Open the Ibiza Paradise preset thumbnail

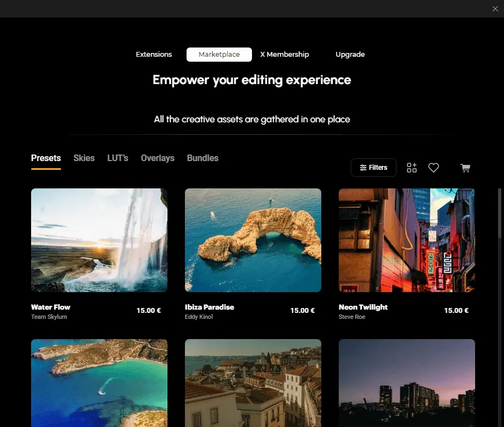(x=253, y=240)
